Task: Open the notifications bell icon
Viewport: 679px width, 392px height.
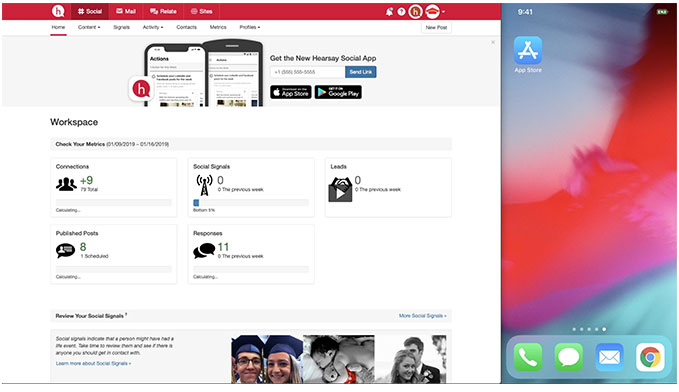Action: coord(389,12)
